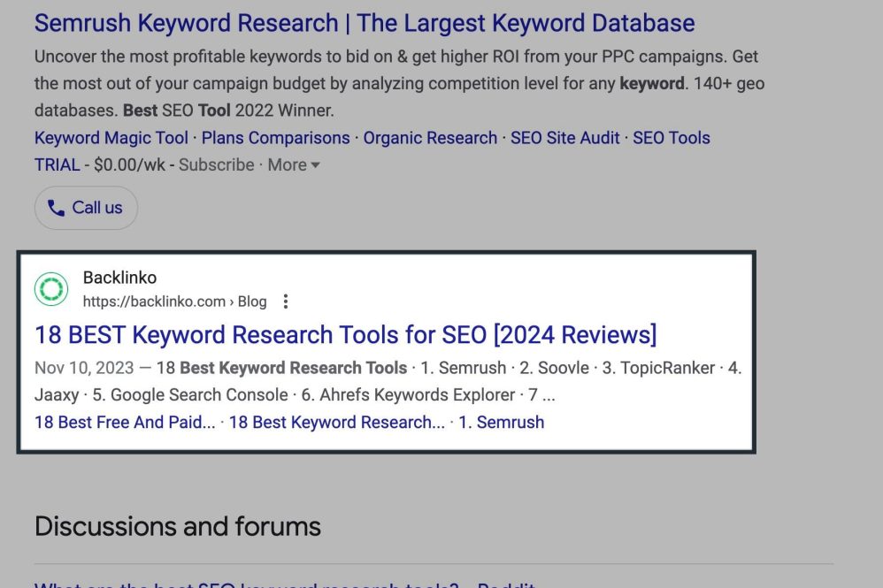The width and height of the screenshot is (883, 588).
Task: Go to the 1. Semrush sitelink
Action: [501, 423]
